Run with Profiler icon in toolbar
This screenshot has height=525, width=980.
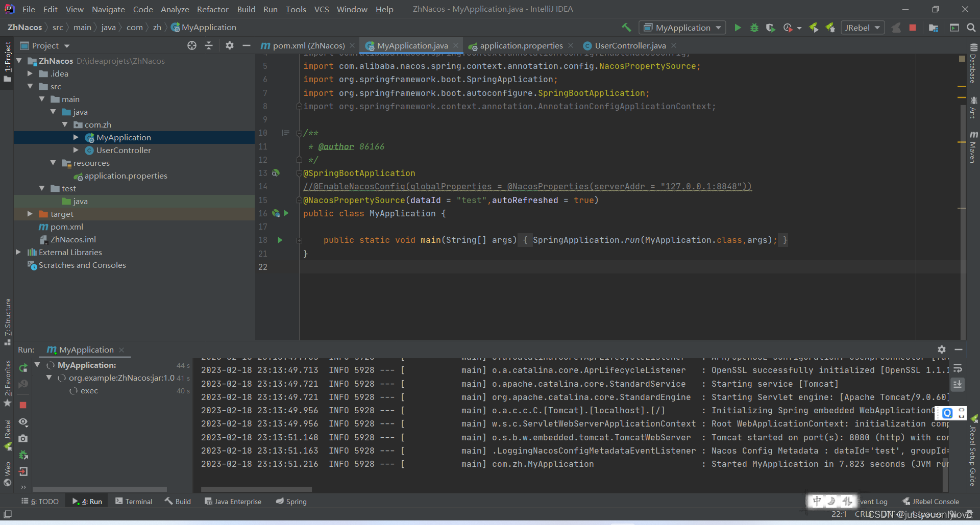pyautogui.click(x=788, y=28)
